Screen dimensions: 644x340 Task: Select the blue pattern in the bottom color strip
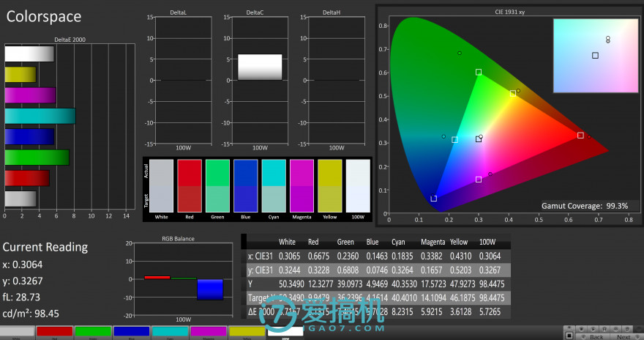[131, 332]
